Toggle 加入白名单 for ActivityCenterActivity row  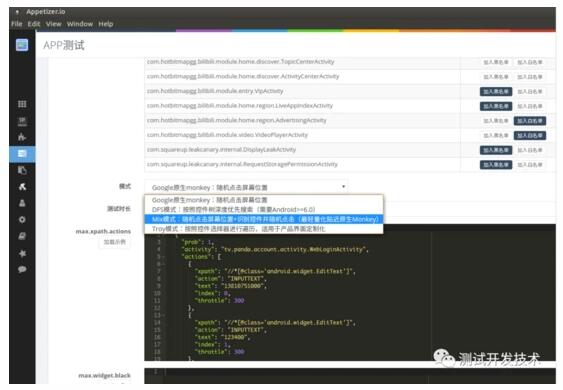(530, 77)
